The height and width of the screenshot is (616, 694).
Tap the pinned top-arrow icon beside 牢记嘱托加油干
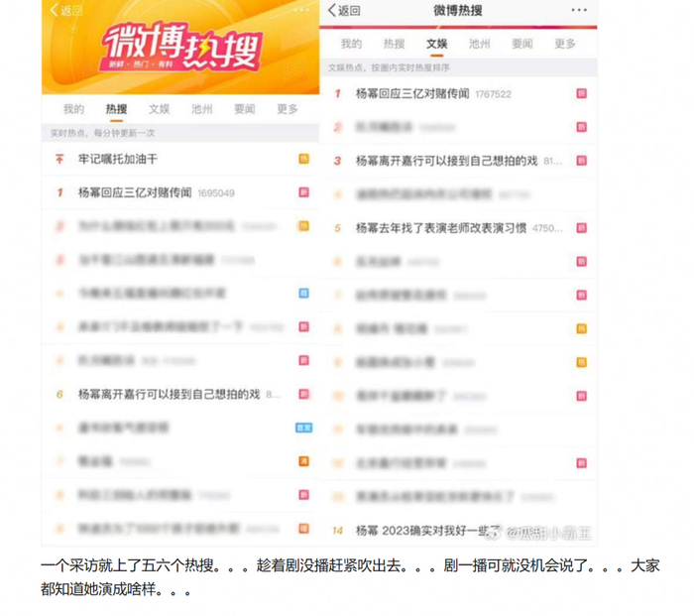(x=59, y=159)
